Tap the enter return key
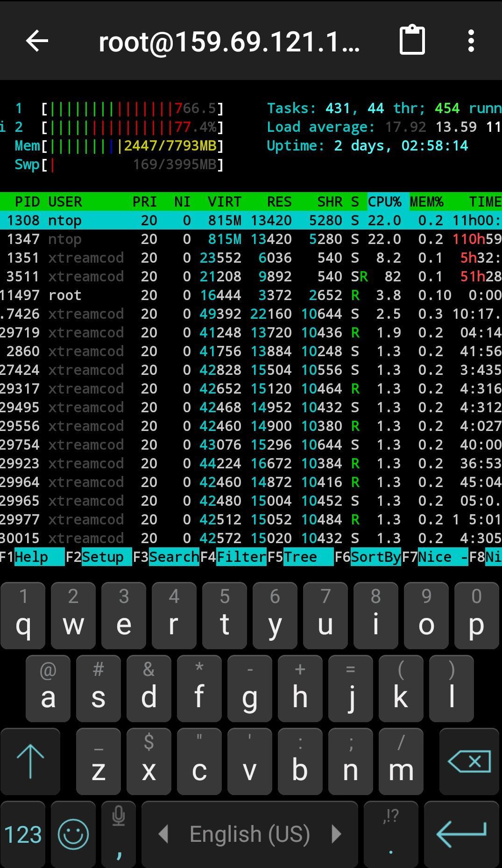 (461, 834)
